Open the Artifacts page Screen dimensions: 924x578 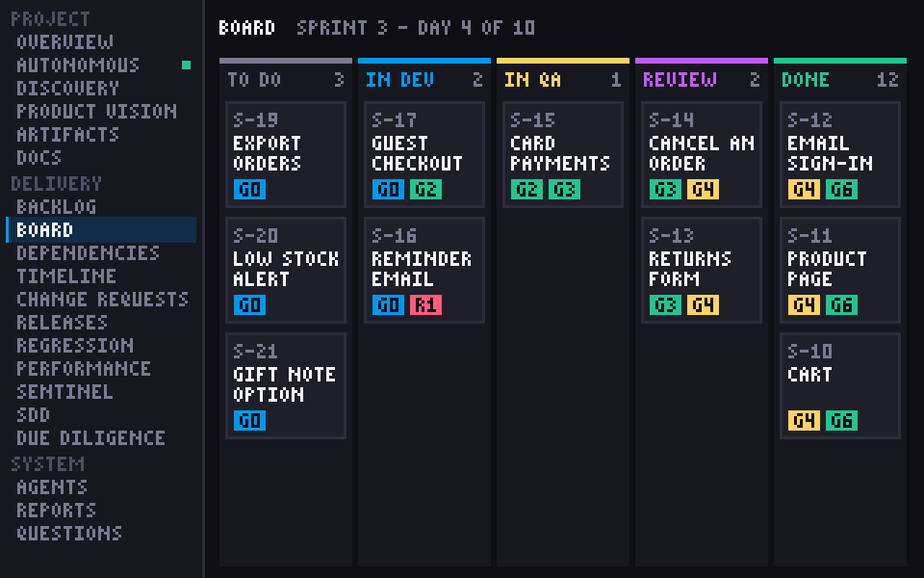[x=67, y=134]
